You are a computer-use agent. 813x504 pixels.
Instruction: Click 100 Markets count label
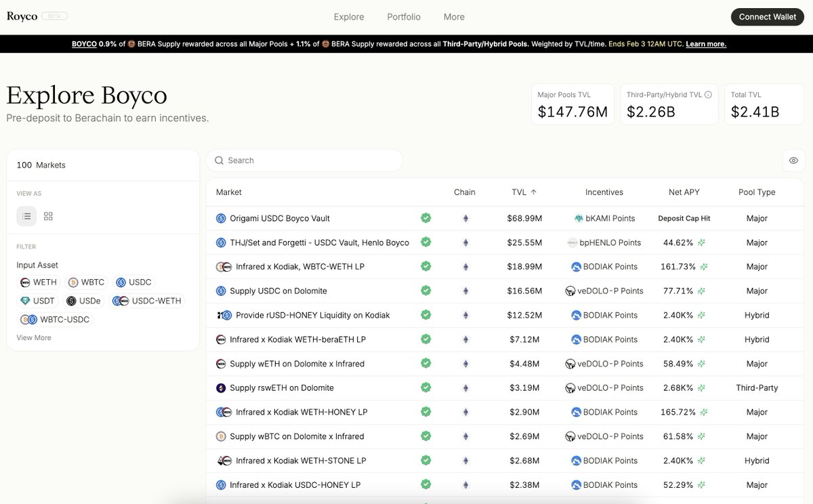pos(41,165)
